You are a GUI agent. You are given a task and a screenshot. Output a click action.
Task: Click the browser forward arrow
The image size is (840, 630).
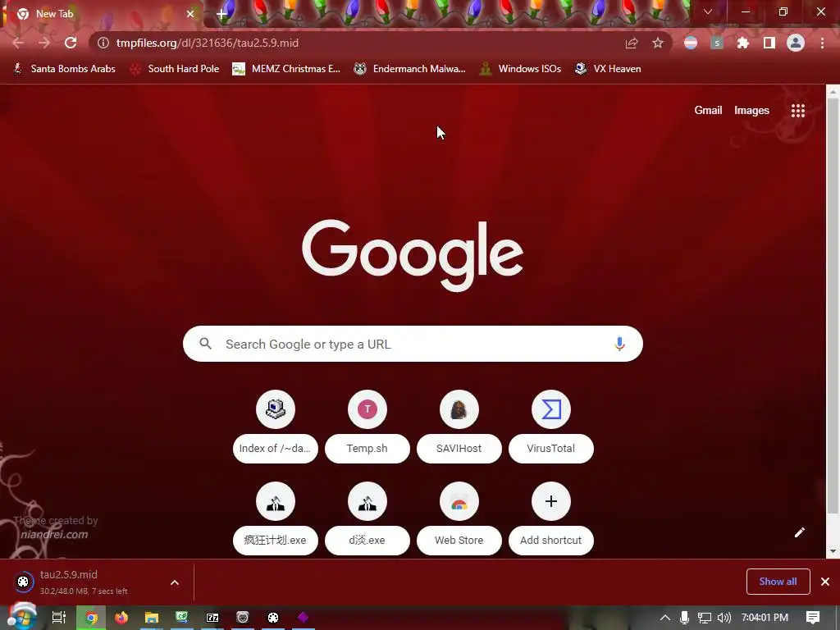44,43
